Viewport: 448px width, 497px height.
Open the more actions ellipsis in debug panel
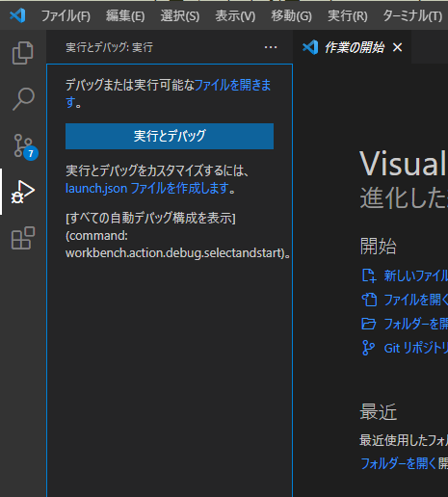click(x=271, y=47)
